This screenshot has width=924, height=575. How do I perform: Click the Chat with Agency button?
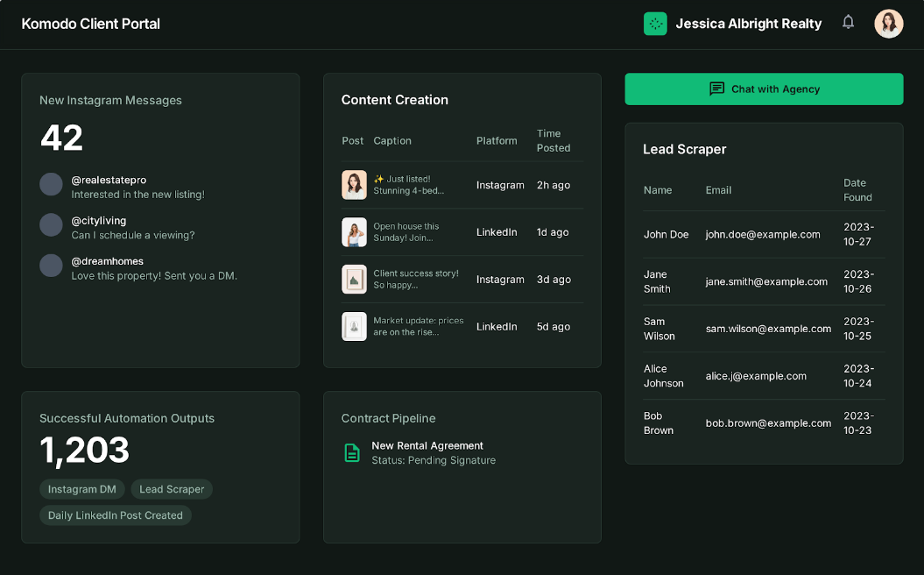pos(763,89)
